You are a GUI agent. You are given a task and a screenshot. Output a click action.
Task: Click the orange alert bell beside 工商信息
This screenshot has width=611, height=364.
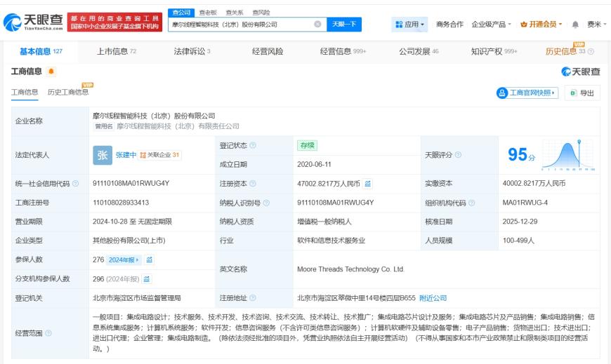(x=51, y=72)
